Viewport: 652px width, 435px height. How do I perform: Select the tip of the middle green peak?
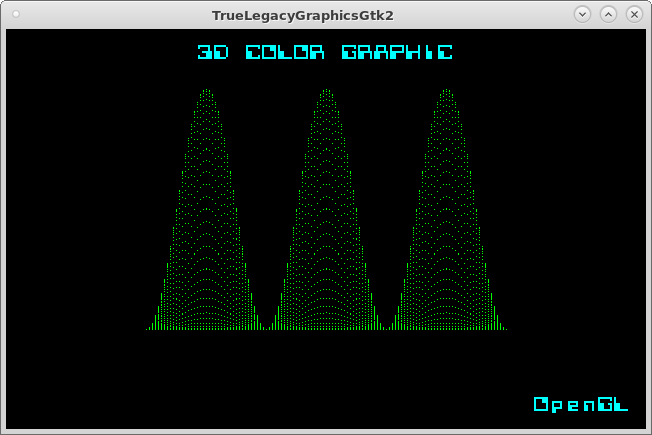coord(326,91)
